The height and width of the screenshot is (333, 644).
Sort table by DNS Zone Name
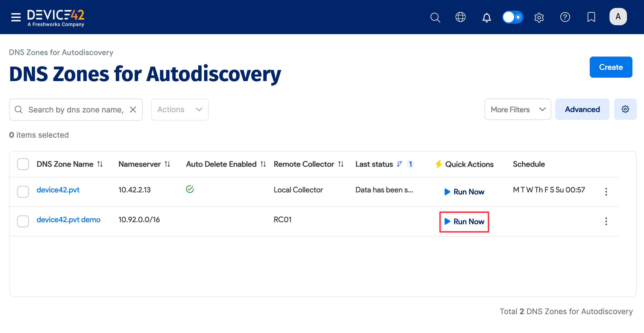point(100,164)
